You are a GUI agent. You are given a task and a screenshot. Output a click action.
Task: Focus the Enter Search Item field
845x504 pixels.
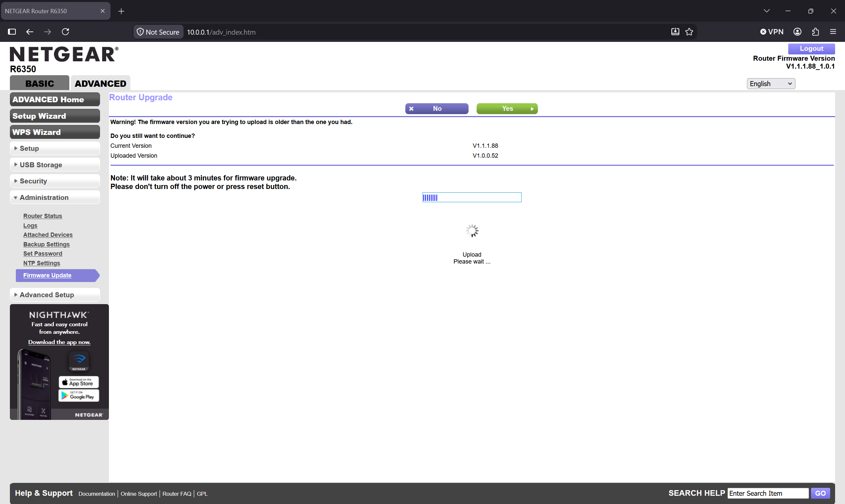(768, 493)
